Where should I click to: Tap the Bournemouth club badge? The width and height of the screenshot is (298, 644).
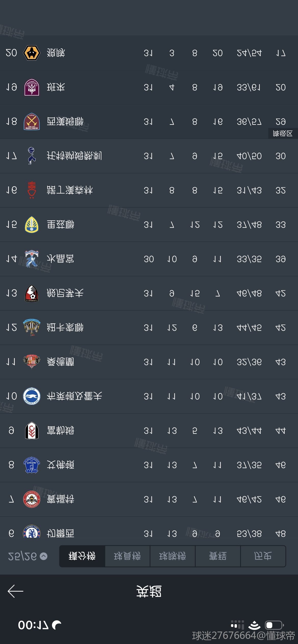[x=32, y=293]
